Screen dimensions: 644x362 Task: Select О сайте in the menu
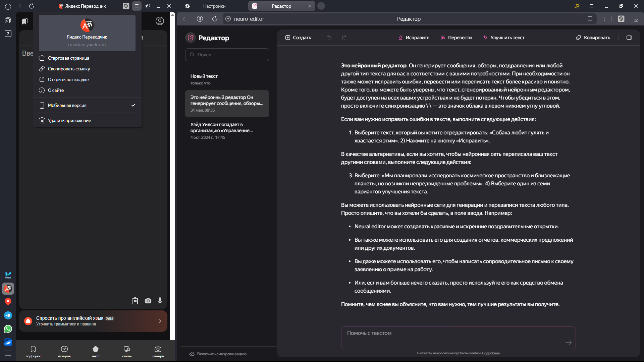[87, 90]
